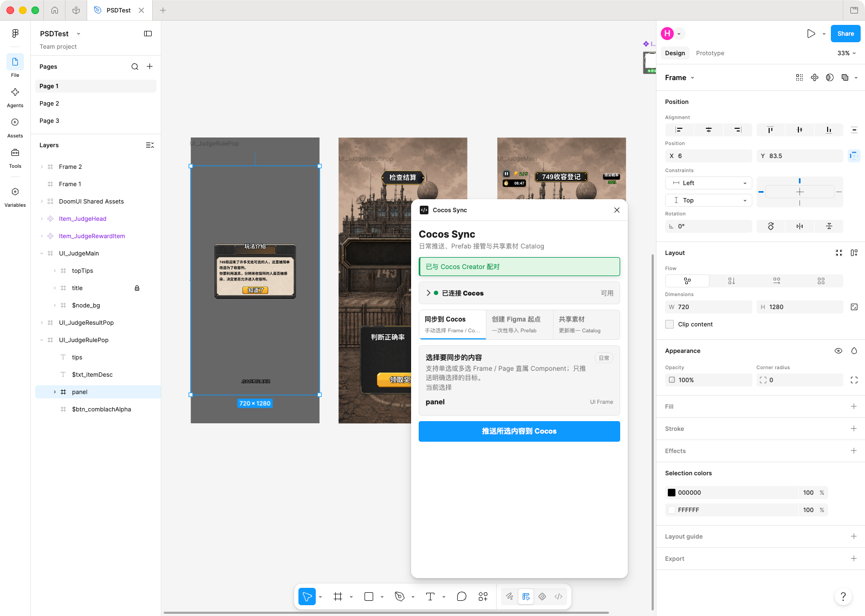Toggle the sidebar layout icon near PSDTest

pos(148,34)
